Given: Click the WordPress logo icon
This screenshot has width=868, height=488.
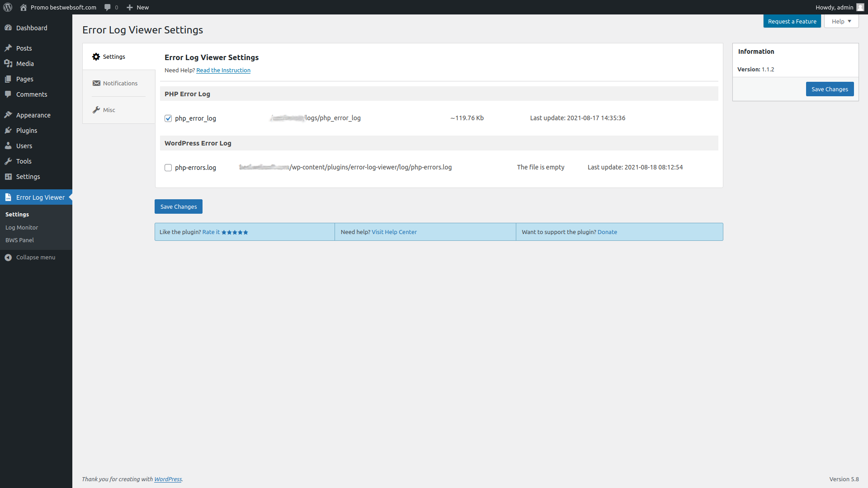Looking at the screenshot, I should coord(8,7).
